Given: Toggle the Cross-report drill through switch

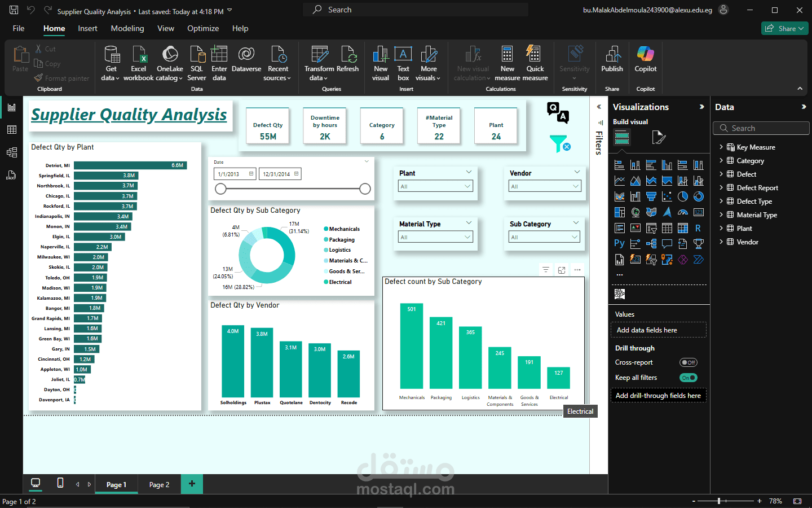Looking at the screenshot, I should [x=689, y=362].
